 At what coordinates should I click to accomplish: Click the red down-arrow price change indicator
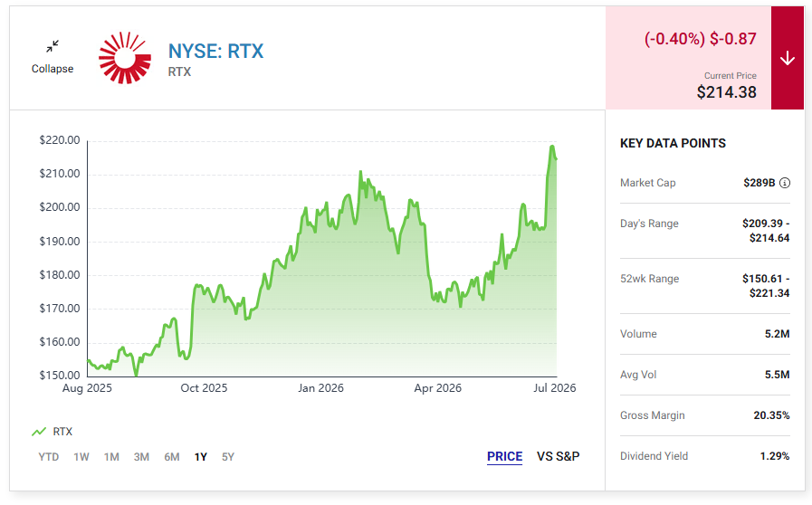788,58
